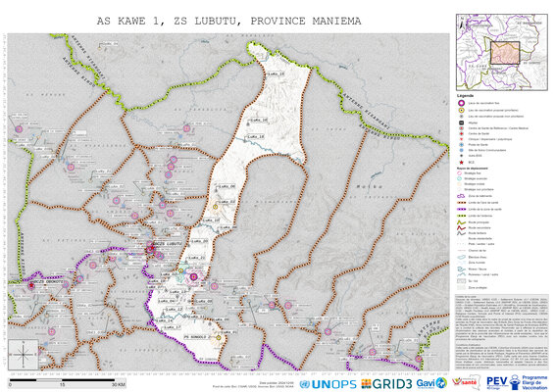Image resolution: width=555 pixels, height=392 pixels.
Task: Select the fixed vaccination site legend symbol
Action: [x=461, y=103]
